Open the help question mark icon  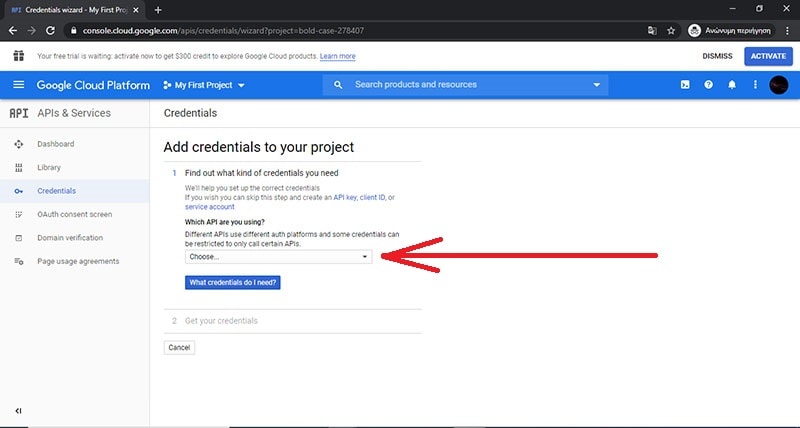click(x=708, y=85)
